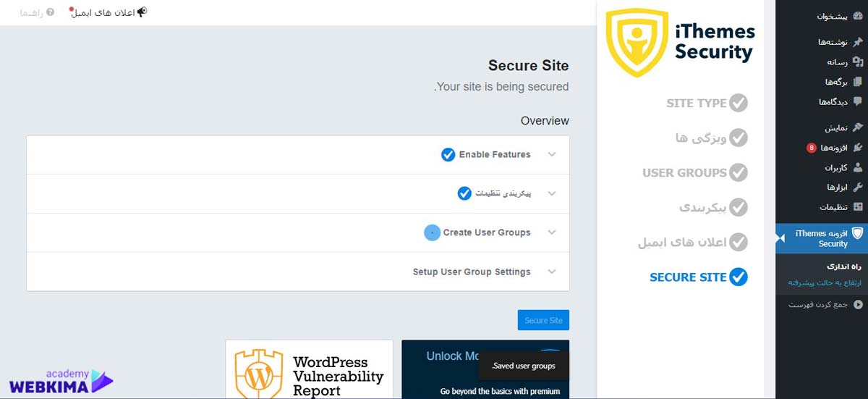Screen dimensions: 868x399
Task: Click the Enable Features row label
Action: (495, 154)
